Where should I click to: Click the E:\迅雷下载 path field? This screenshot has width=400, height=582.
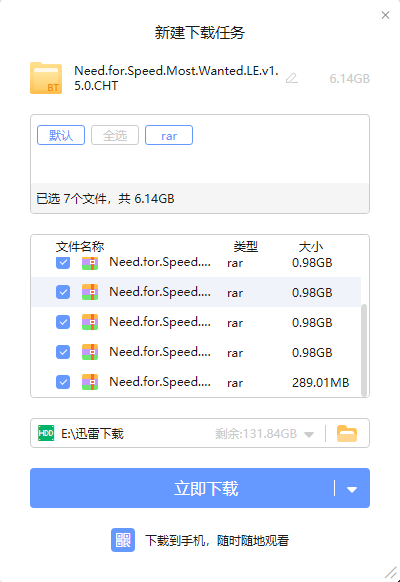(200, 433)
